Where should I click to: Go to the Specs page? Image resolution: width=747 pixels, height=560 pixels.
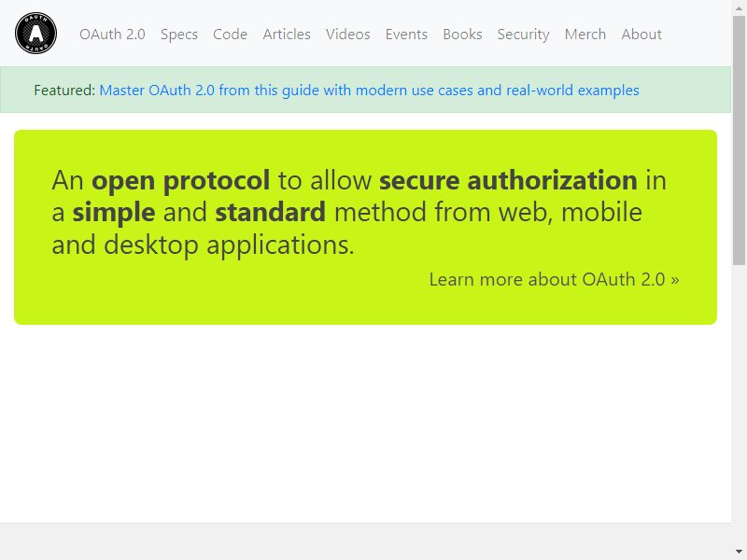(x=179, y=35)
